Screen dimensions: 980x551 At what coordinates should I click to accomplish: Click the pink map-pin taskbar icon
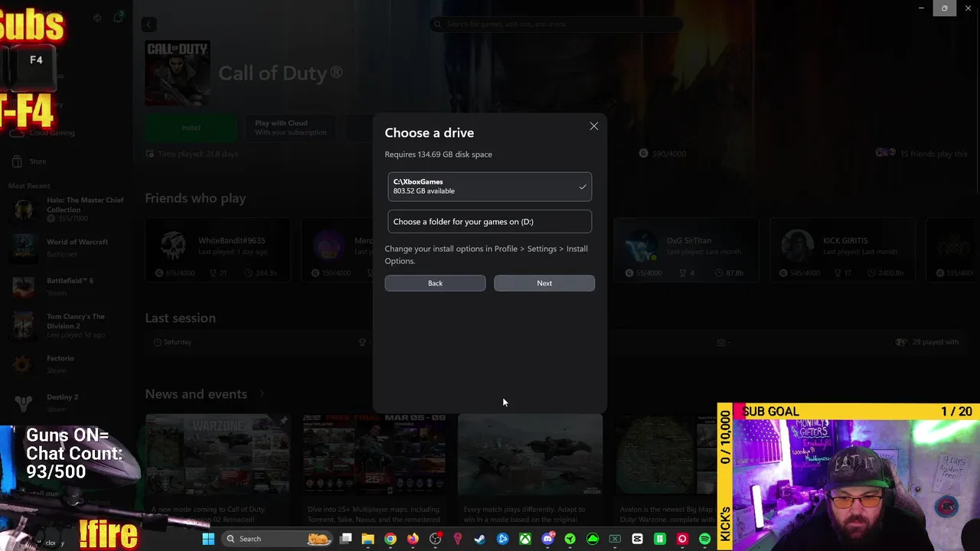(x=458, y=539)
